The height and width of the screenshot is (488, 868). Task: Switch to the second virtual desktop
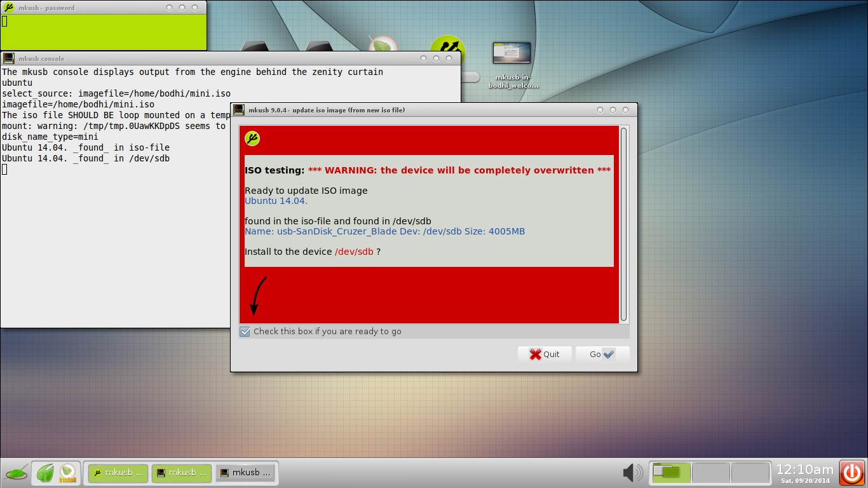(x=710, y=473)
